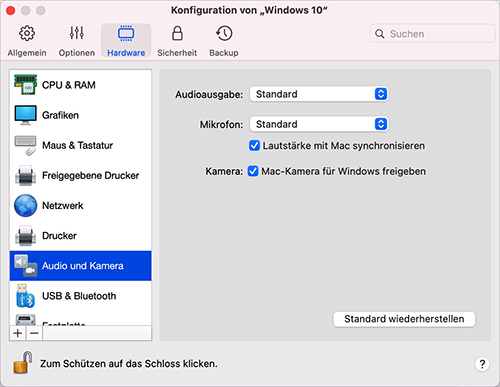Select Drucker in the sidebar
The width and height of the screenshot is (500, 387).
coord(80,236)
